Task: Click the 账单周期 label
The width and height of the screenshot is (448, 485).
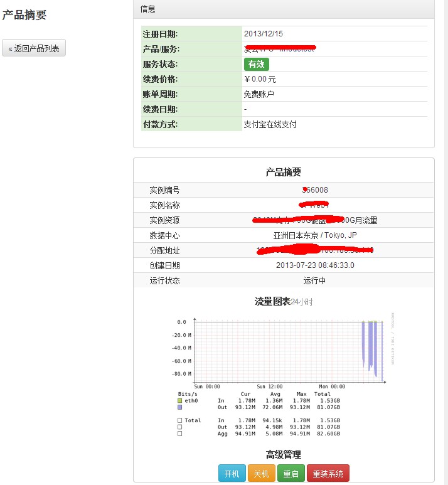Action: [160, 94]
